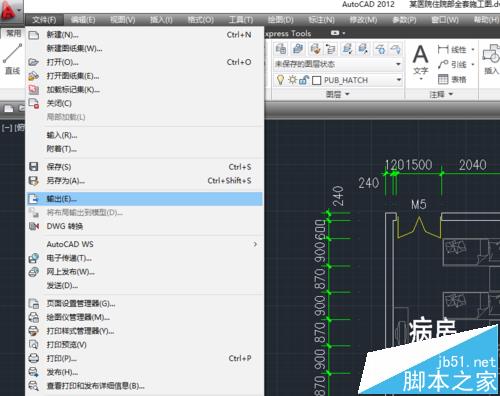
Task: Open the 引线 leader dropdown arrow
Action: 473,64
